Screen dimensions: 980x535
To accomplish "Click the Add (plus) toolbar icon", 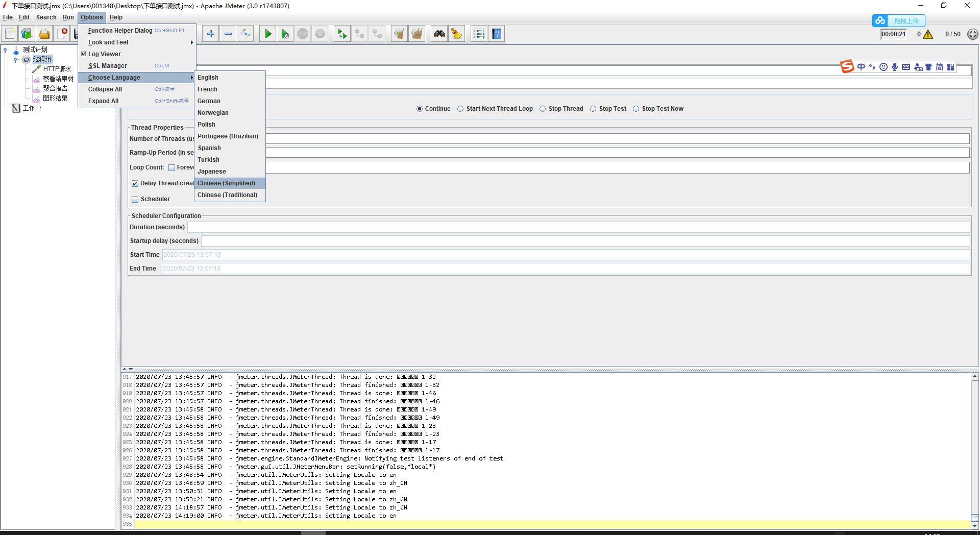I will (x=211, y=34).
